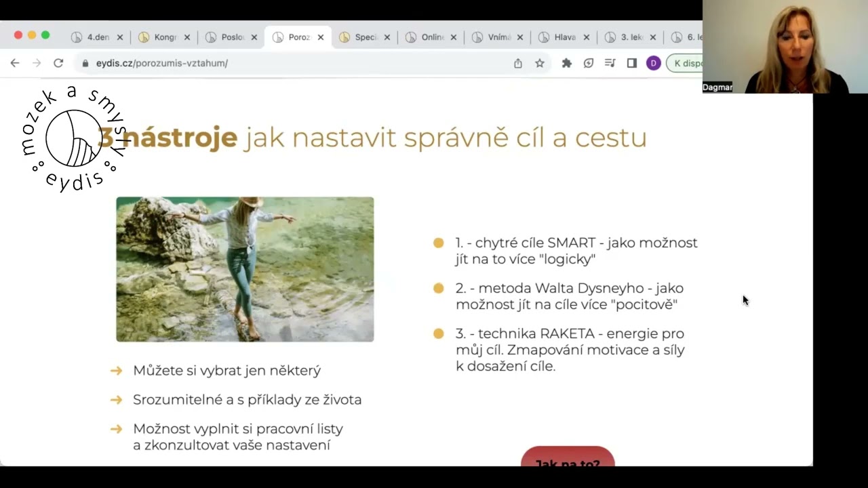The width and height of the screenshot is (868, 488).
Task: Switch to the 'Kongr' tab
Action: pyautogui.click(x=165, y=37)
